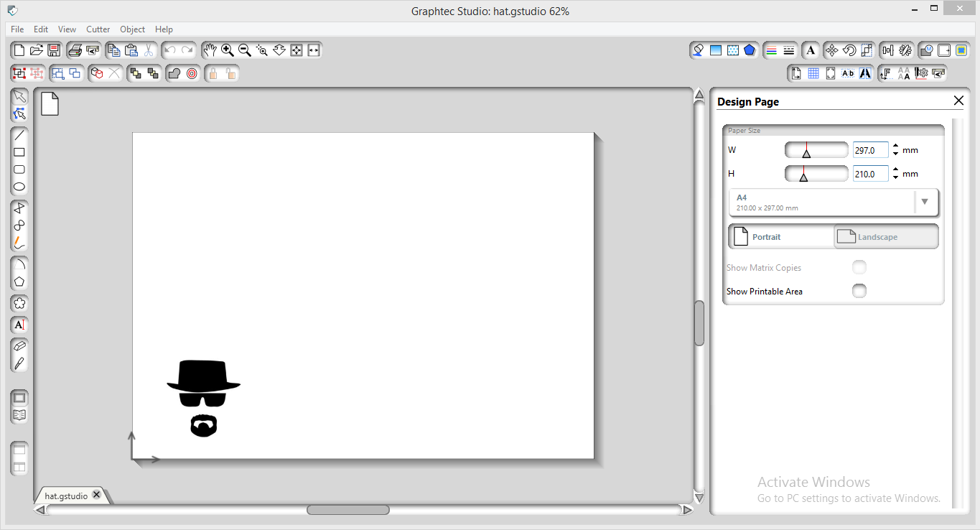Open the Fill Pattern panel icon
This screenshot has width=980, height=530.
click(x=732, y=50)
